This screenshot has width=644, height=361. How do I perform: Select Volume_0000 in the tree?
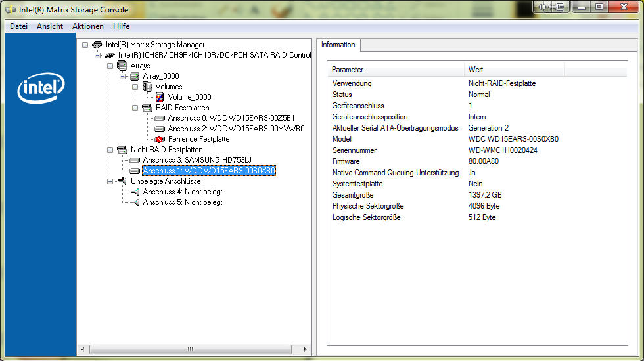(189, 97)
